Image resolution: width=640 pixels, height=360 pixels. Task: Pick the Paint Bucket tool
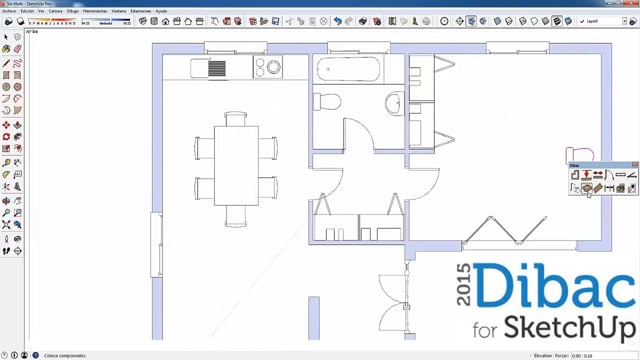pyautogui.click(x=6, y=49)
